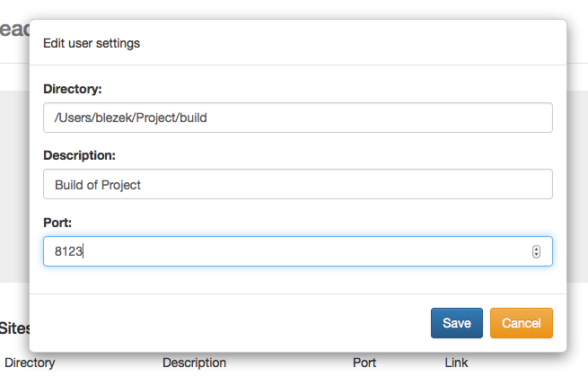
Task: Click the 'Build of Project' description text
Action: tap(98, 185)
